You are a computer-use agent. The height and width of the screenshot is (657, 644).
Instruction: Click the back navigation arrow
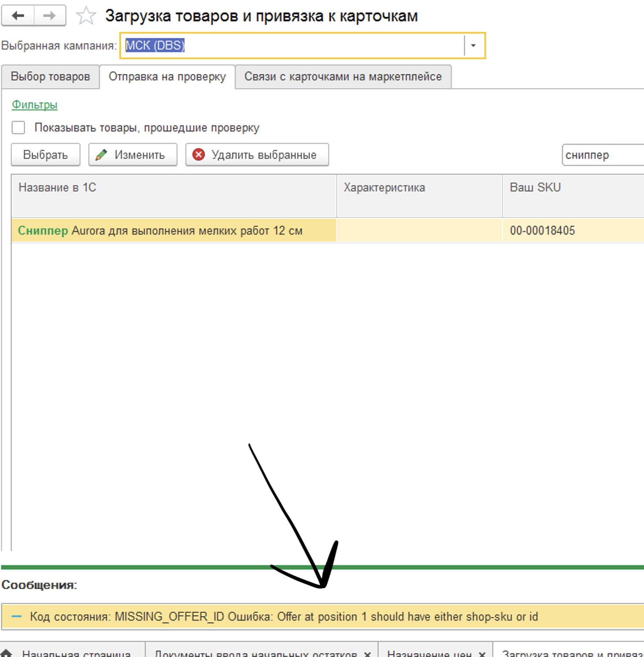[18, 16]
